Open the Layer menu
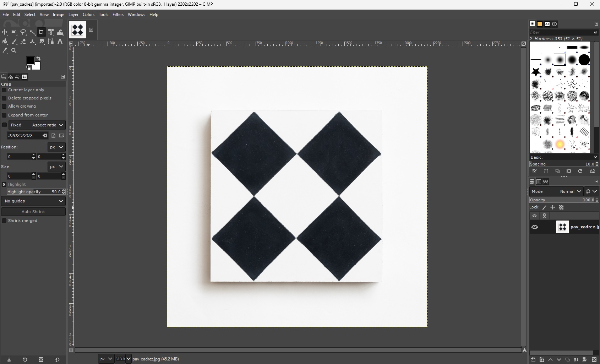This screenshot has width=600, height=364. [73, 15]
